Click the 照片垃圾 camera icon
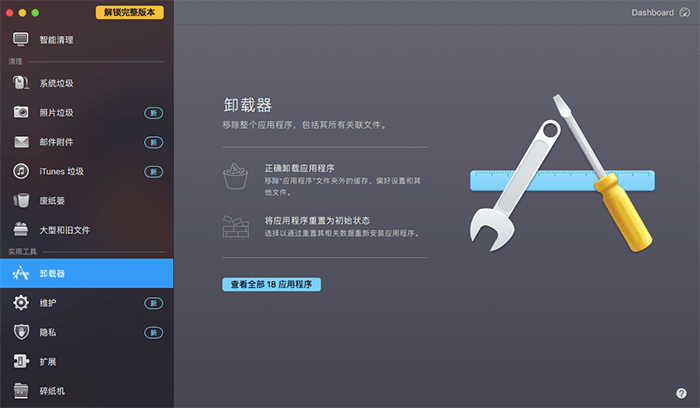 click(x=21, y=112)
